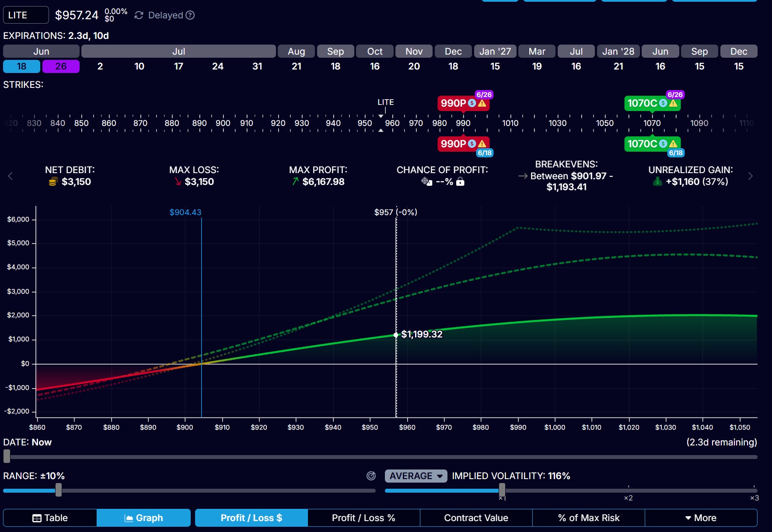Select the Jan '27 expiration month

495,51
